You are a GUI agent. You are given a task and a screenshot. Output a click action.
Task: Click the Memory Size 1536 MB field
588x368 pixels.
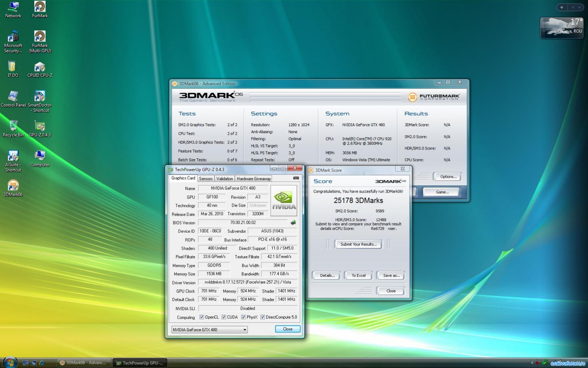(214, 274)
